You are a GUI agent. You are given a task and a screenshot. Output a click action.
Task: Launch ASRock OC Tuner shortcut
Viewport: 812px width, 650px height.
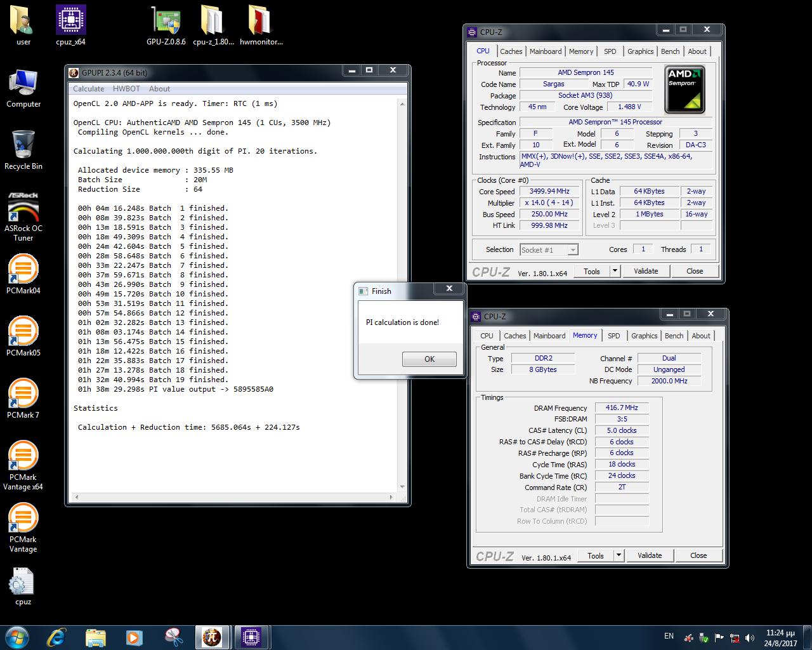23,216
